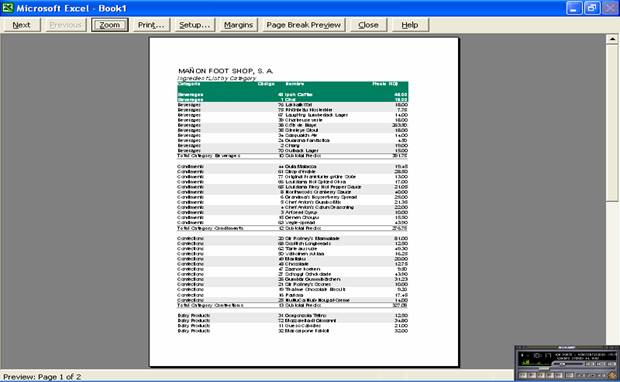This screenshot has height=382, width=620.
Task: Pause playback in Winamp
Action: point(541,375)
